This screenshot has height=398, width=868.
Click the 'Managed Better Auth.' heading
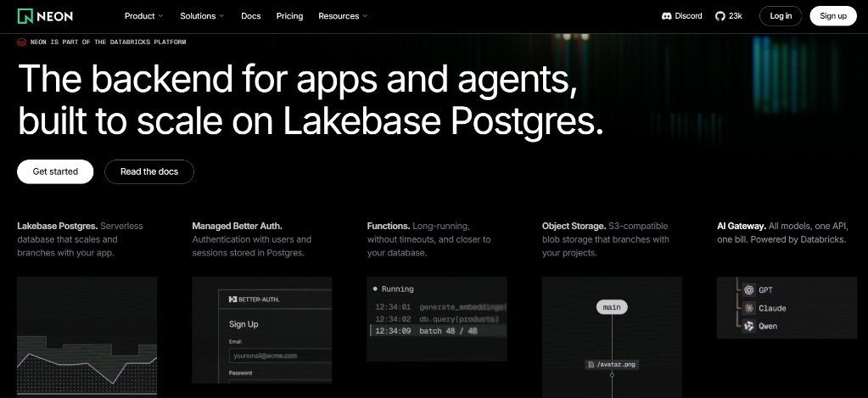click(237, 226)
